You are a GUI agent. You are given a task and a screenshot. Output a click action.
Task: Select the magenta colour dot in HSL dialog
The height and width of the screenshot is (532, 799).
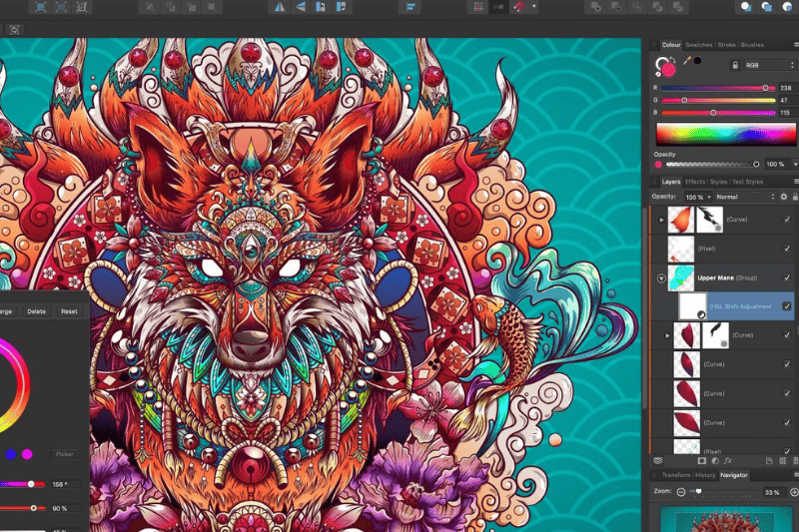[x=27, y=454]
